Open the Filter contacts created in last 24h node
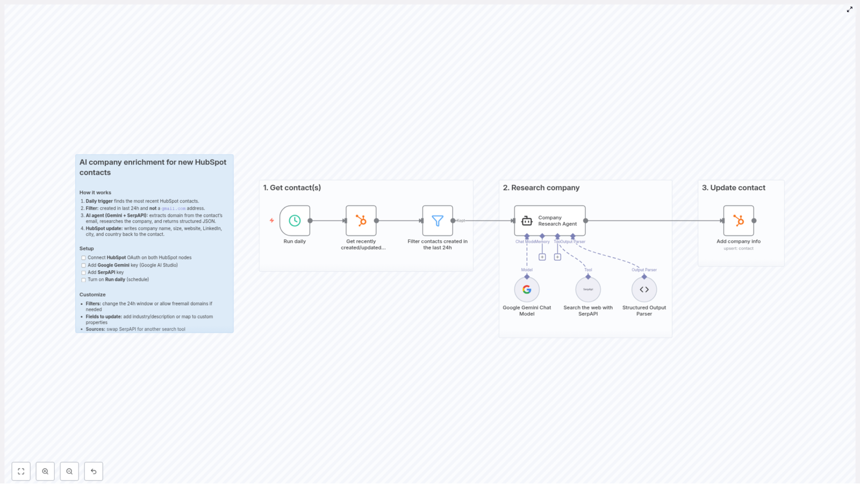The image size is (860, 504). [438, 221]
